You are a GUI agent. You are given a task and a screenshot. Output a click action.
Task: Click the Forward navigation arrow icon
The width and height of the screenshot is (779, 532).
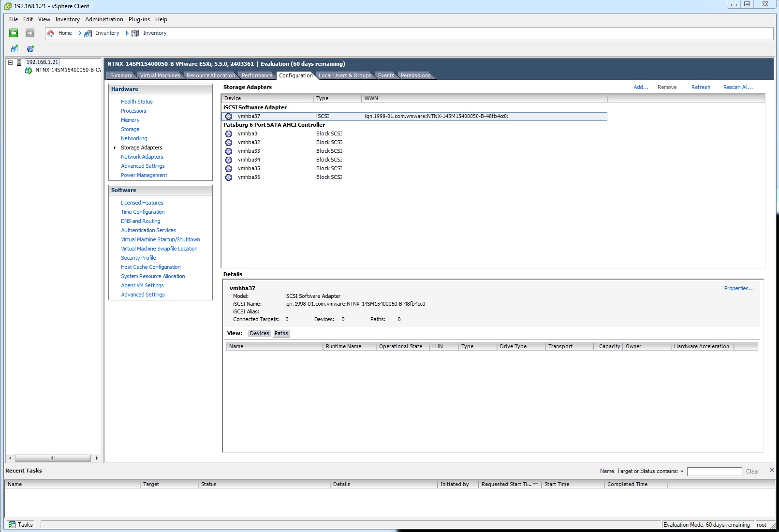coord(30,33)
